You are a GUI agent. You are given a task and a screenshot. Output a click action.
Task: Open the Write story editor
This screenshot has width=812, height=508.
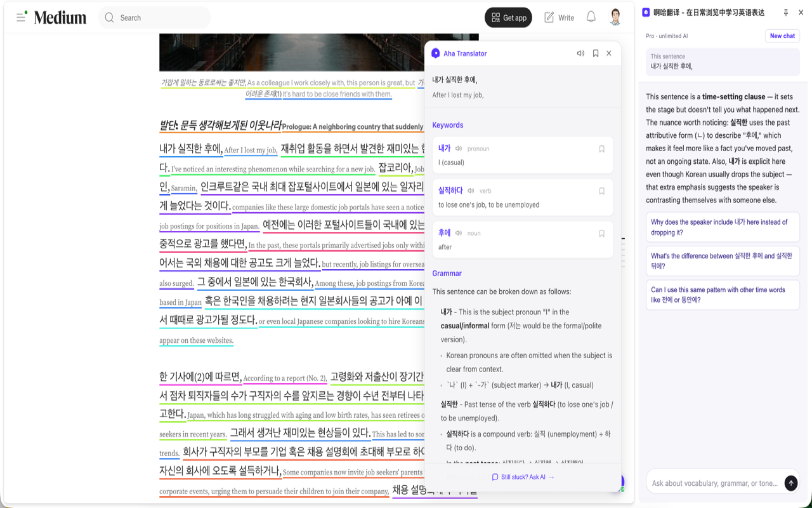point(559,18)
